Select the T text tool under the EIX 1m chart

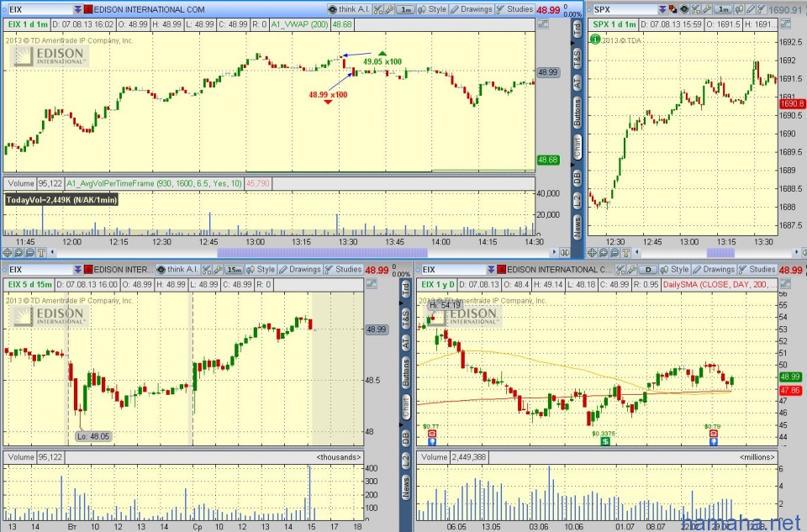coord(41,253)
